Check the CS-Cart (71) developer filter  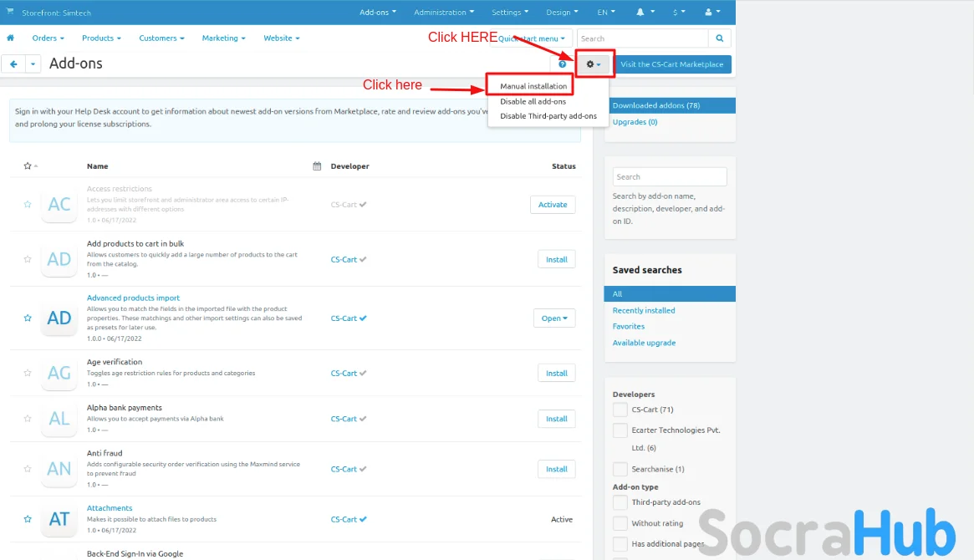pyautogui.click(x=620, y=410)
